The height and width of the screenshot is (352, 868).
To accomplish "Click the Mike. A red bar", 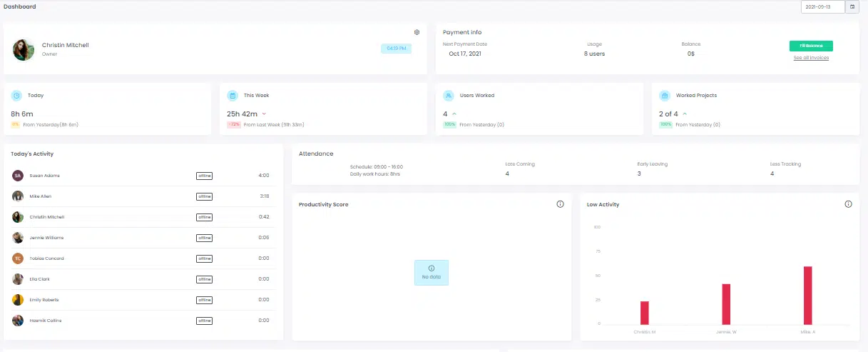I will click(x=808, y=295).
